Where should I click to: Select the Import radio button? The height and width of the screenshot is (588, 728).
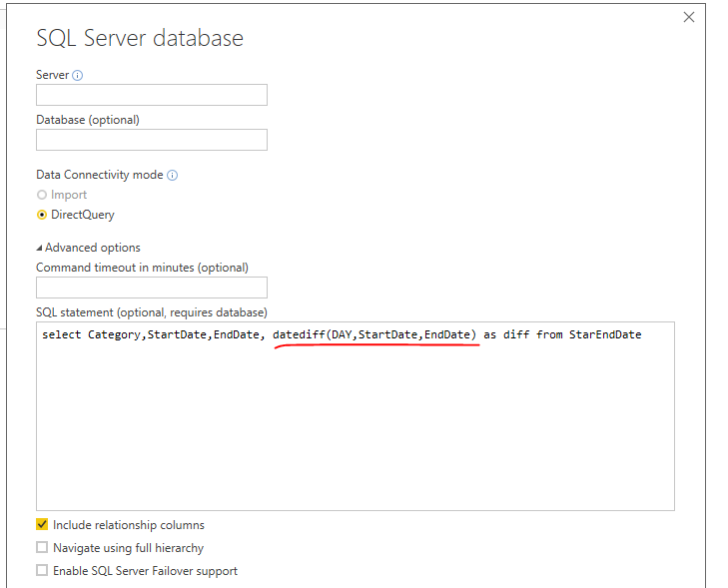[x=42, y=195]
